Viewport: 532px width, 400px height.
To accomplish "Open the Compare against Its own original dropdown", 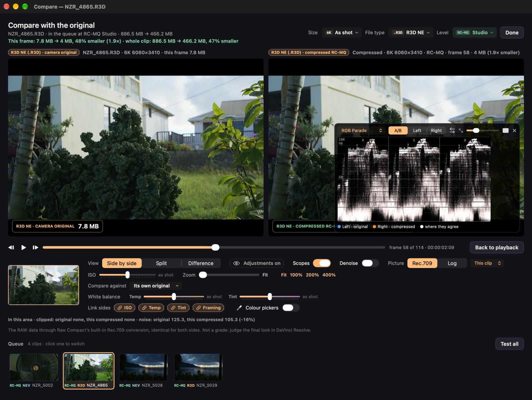I will click(x=156, y=286).
